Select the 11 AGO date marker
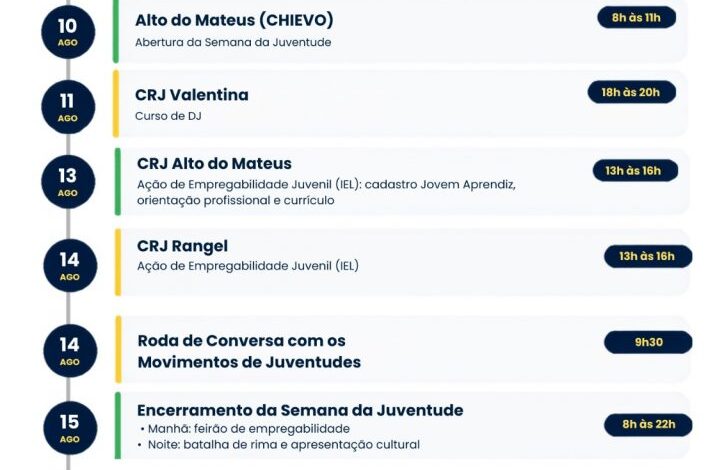The height and width of the screenshot is (470, 724). (x=68, y=107)
